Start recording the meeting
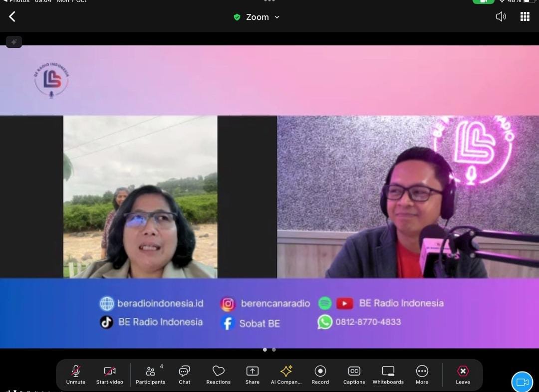 pyautogui.click(x=320, y=375)
